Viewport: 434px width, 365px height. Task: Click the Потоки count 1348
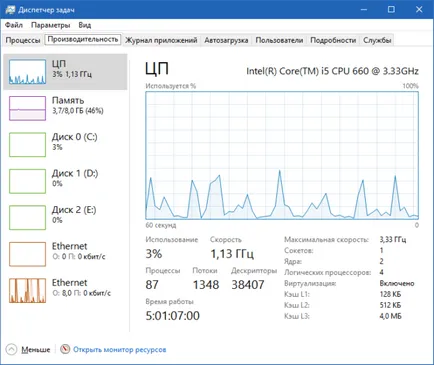pyautogui.click(x=206, y=285)
